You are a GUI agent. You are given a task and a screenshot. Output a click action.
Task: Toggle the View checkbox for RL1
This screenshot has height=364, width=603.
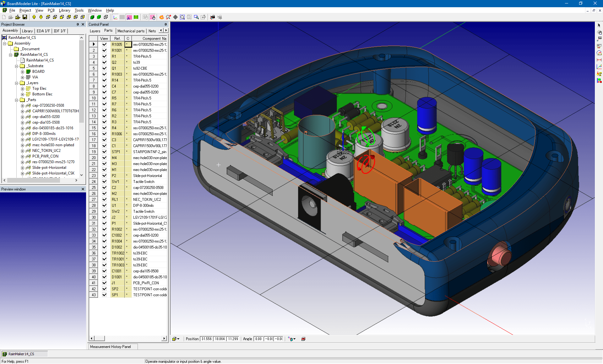(104, 200)
